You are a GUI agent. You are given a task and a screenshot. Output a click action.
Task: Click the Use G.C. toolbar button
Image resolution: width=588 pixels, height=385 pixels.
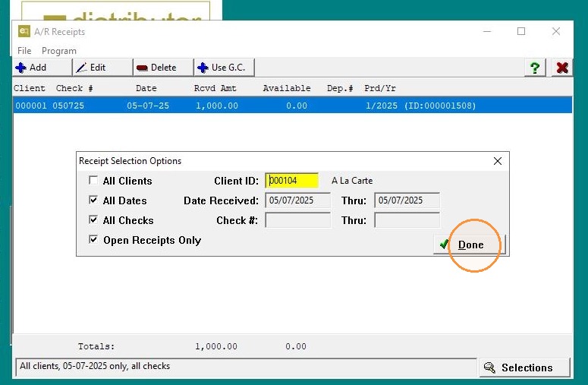[225, 68]
